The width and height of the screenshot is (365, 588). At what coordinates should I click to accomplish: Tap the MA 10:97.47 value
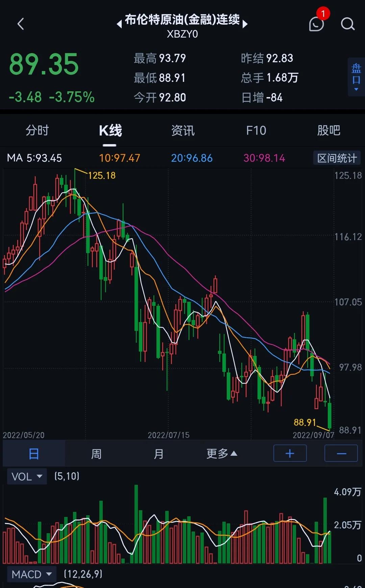119,158
